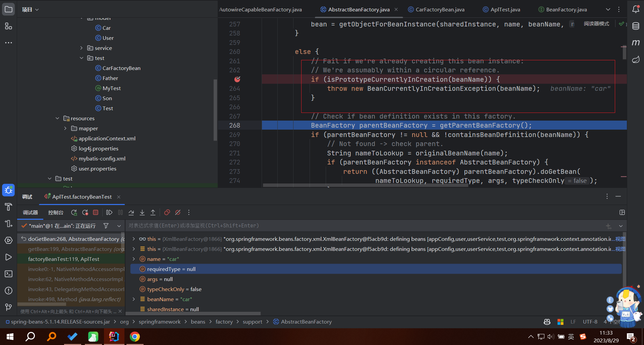Expand the mapper folder
Screen dimensions: 644x345
tap(65, 128)
